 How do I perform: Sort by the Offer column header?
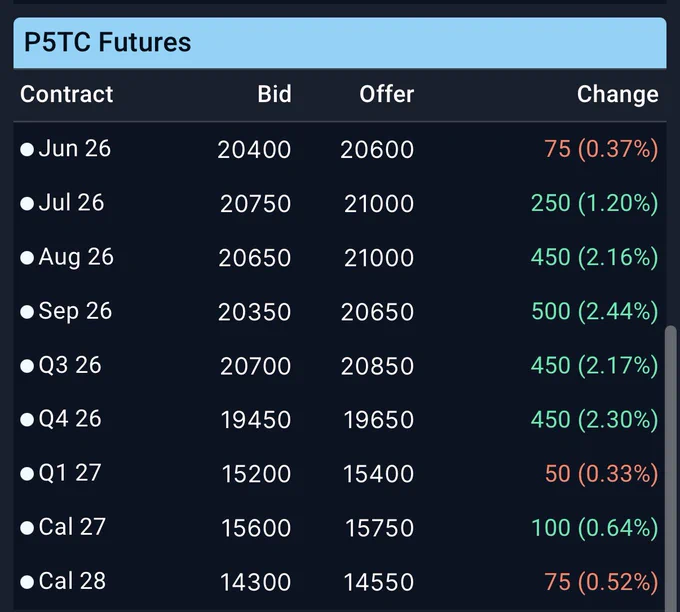[x=386, y=94]
